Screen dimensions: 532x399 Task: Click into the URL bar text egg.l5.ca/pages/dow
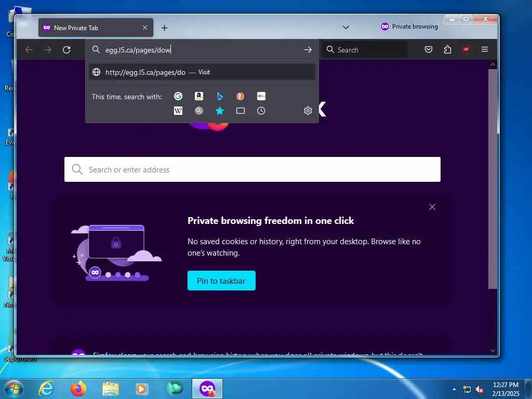138,50
